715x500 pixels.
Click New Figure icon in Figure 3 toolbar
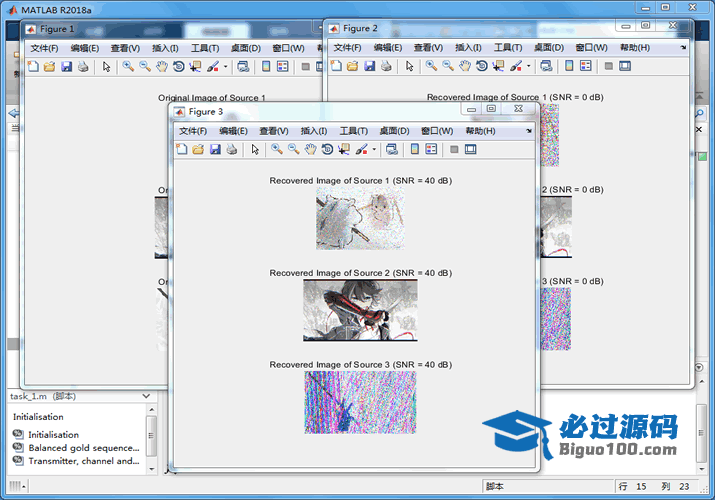point(182,149)
